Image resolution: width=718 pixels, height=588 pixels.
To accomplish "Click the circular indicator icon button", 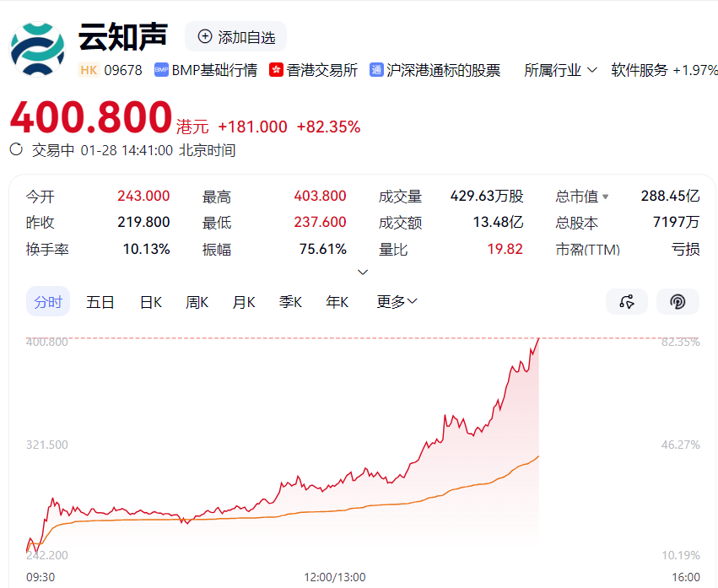I will click(678, 302).
